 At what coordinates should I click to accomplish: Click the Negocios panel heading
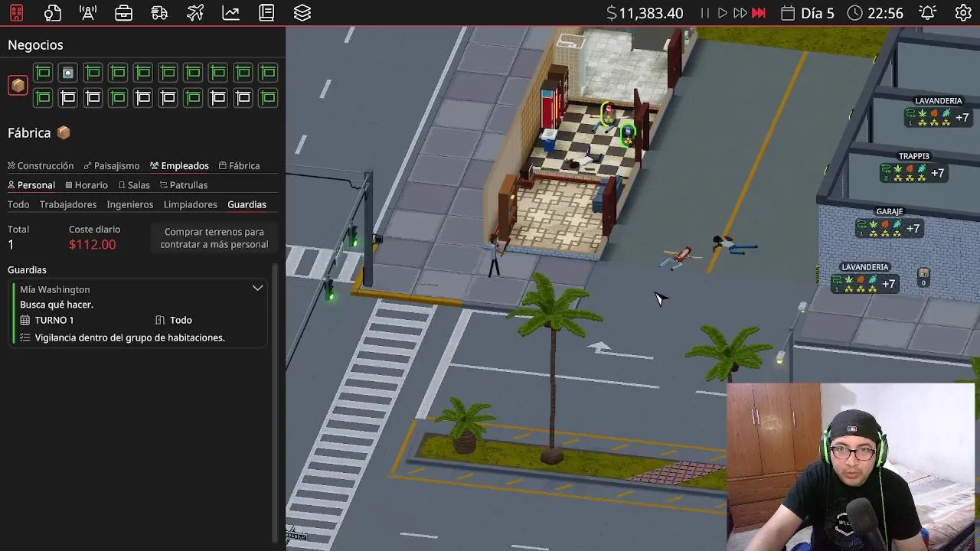point(35,45)
